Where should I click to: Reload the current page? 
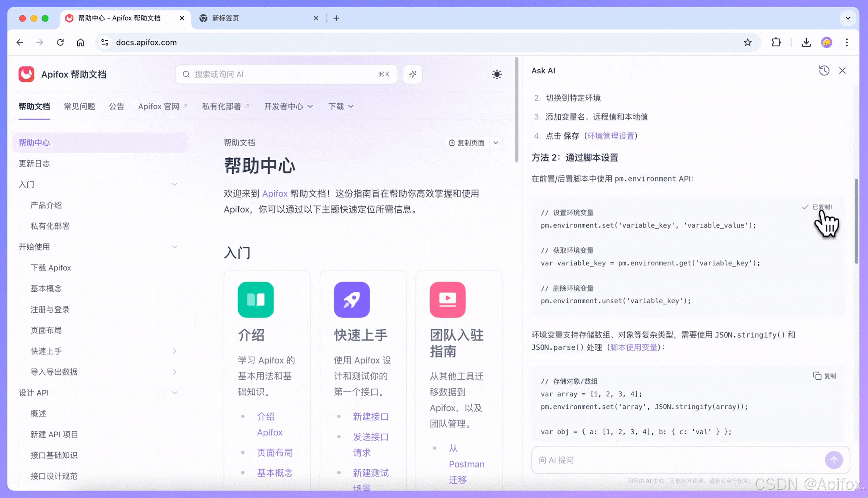coord(60,42)
